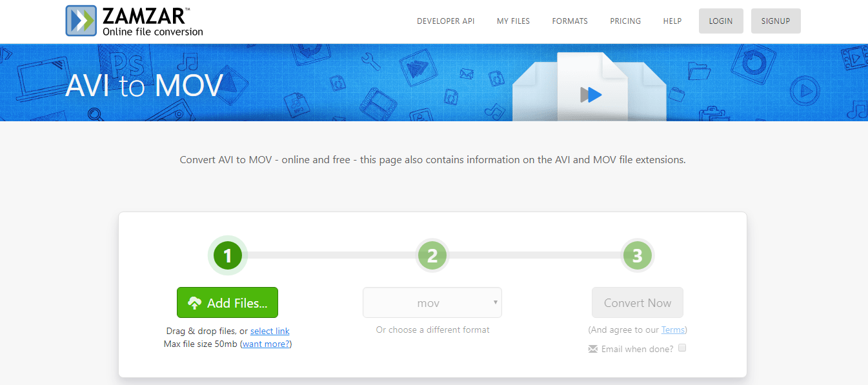The height and width of the screenshot is (385, 868).
Task: Click the envelope icon beside Email when done
Action: tap(593, 349)
